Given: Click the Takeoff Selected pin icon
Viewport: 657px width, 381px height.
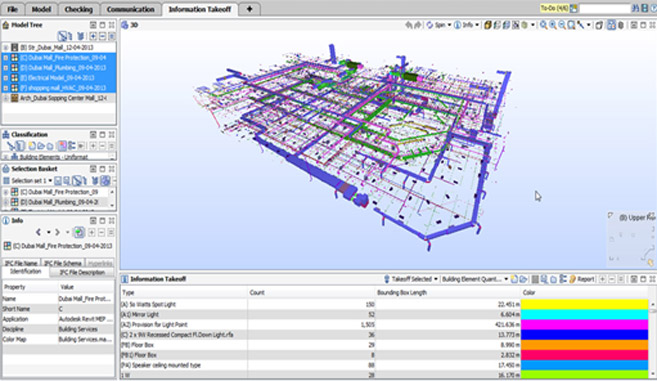Looking at the screenshot, I should (x=387, y=279).
